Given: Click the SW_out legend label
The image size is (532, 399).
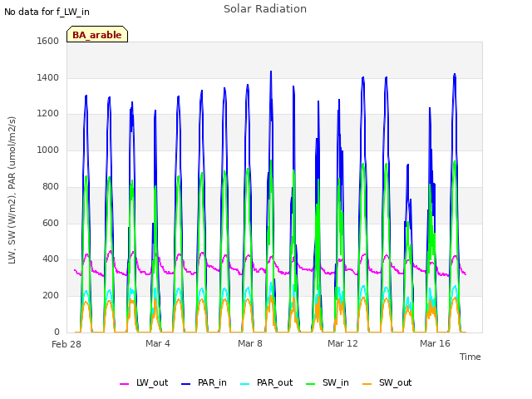Looking at the screenshot, I should [x=396, y=382].
